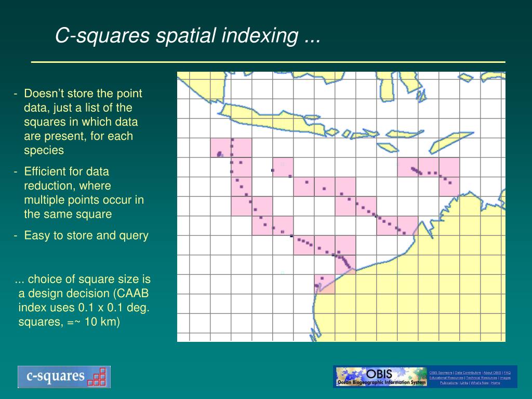Open the Educational Resources link
The width and height of the screenshot is (532, 399).
click(446, 378)
